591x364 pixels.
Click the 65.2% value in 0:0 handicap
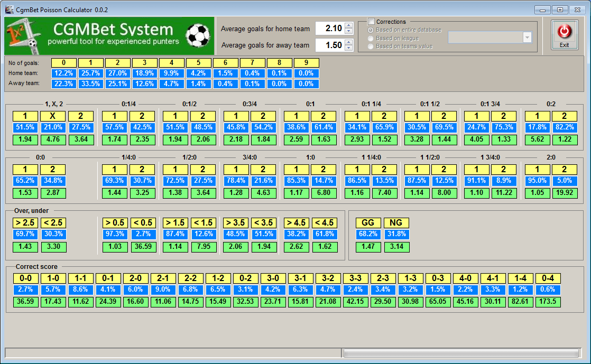[25, 181]
